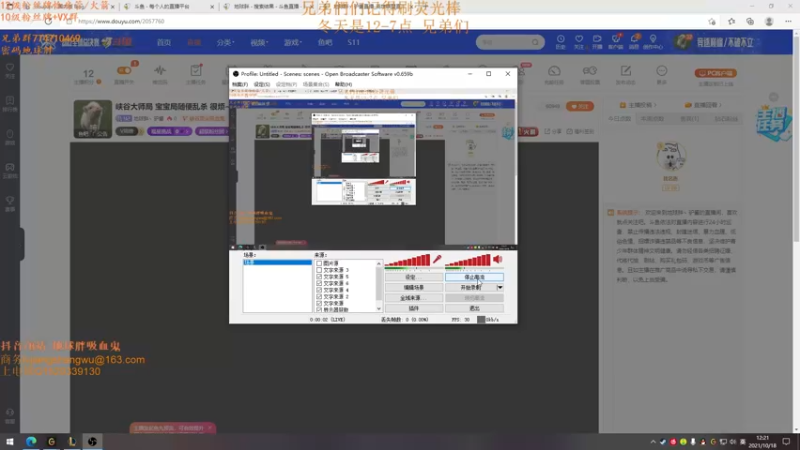Expand 主播投稿 link in right panel

point(638,105)
